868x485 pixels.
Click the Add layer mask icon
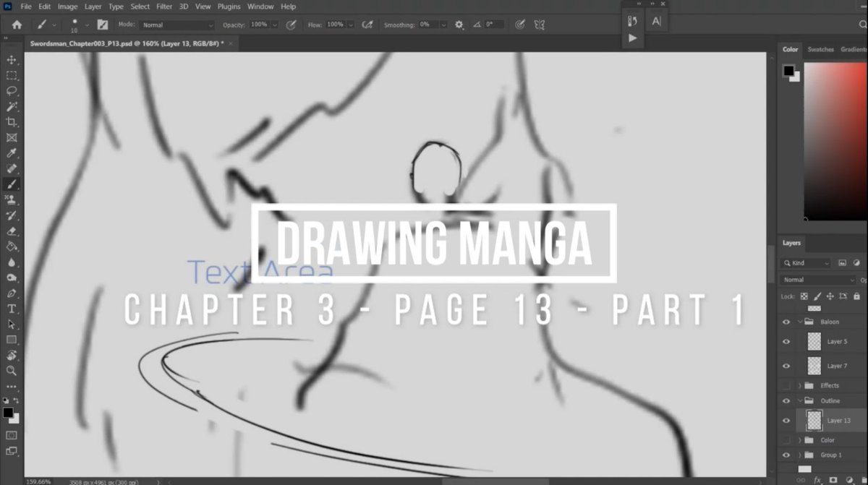point(833,480)
